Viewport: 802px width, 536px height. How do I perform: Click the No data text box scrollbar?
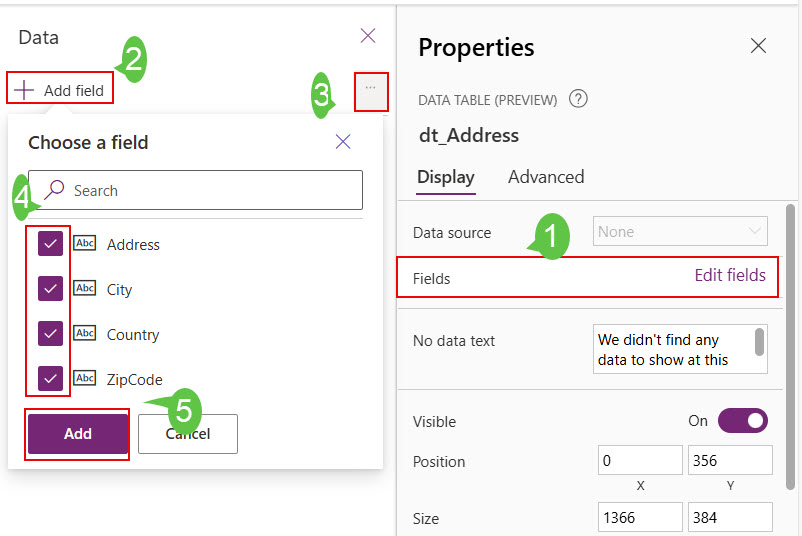pyautogui.click(x=759, y=342)
